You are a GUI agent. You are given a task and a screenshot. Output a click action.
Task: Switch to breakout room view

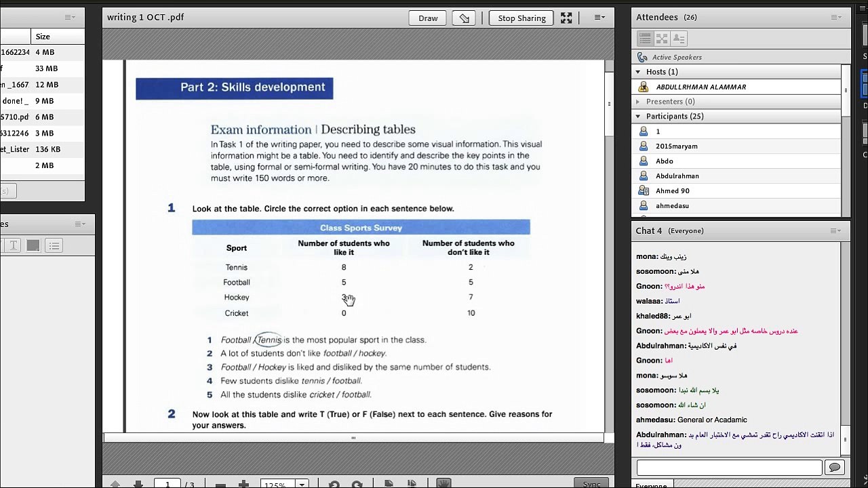[662, 39]
